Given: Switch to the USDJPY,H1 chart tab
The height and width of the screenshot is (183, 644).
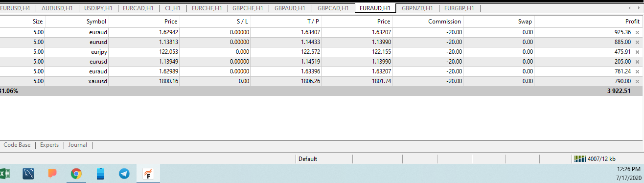Looking at the screenshot, I should (98, 8).
